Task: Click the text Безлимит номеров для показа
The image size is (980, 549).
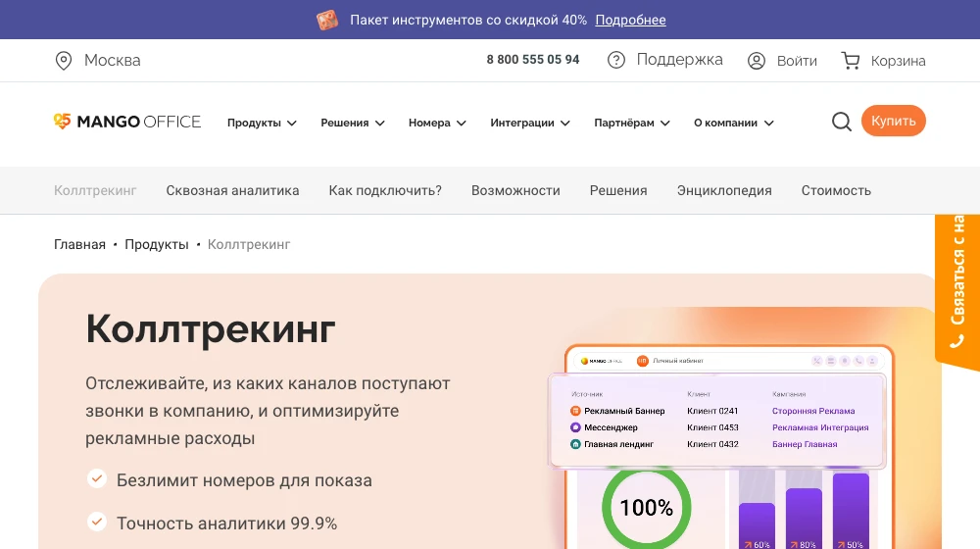Action: (244, 480)
